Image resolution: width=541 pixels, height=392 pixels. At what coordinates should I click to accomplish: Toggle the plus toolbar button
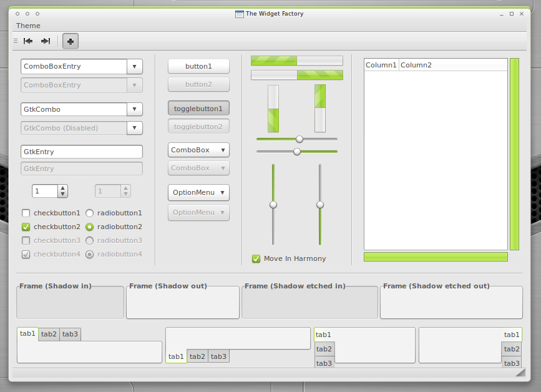tap(71, 41)
